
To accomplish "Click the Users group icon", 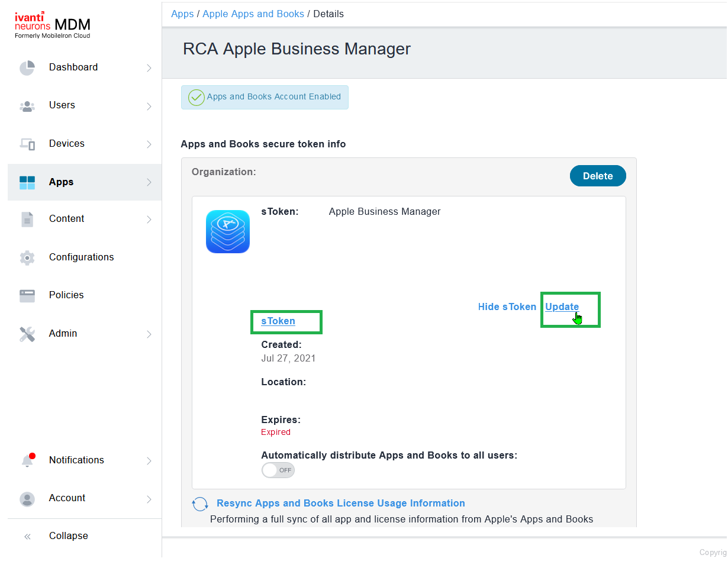I will [27, 106].
